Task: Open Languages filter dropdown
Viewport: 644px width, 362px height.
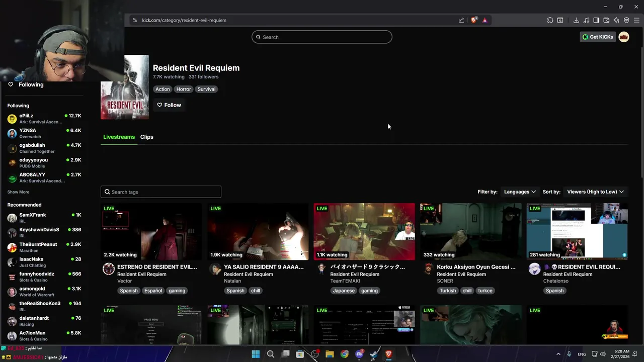Action: [x=520, y=192]
